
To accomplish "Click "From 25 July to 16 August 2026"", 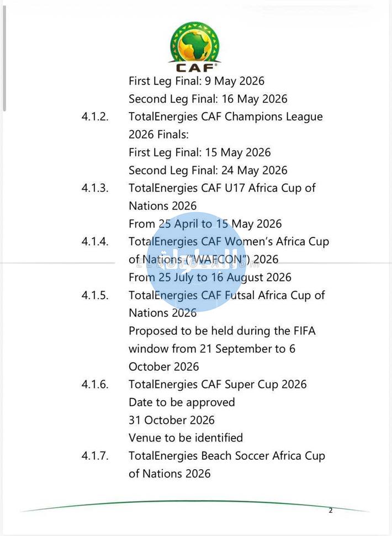I will (x=210, y=278).
